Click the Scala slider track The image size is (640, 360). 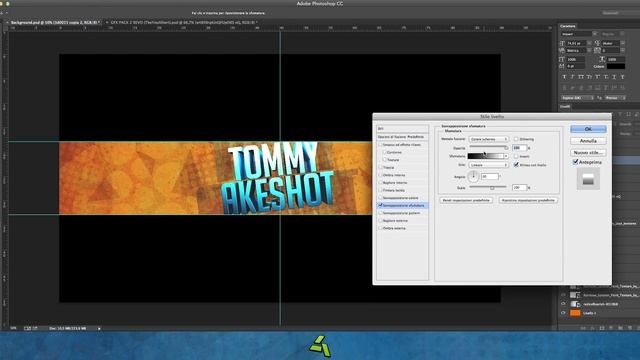[488, 187]
